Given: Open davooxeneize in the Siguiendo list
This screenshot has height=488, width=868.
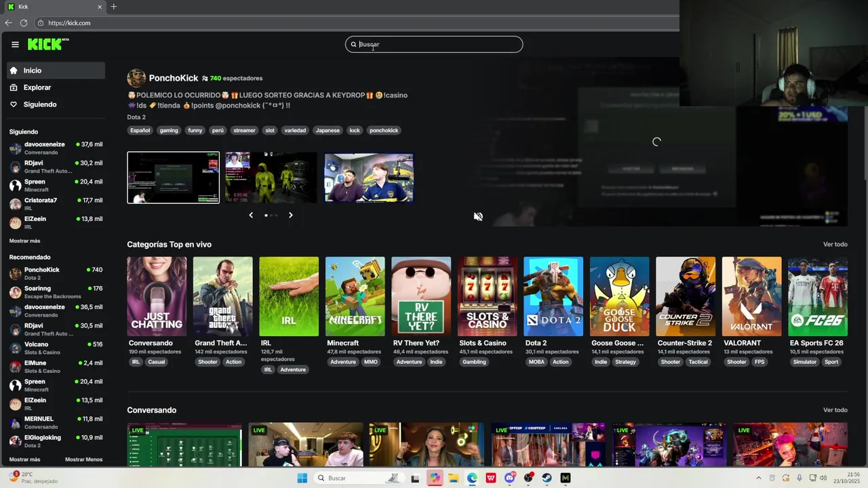Looking at the screenshot, I should pos(56,148).
